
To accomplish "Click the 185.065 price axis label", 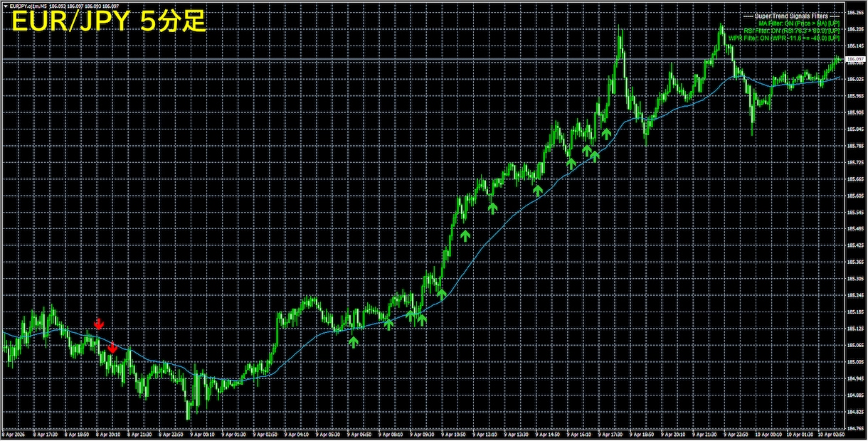I will (855, 346).
